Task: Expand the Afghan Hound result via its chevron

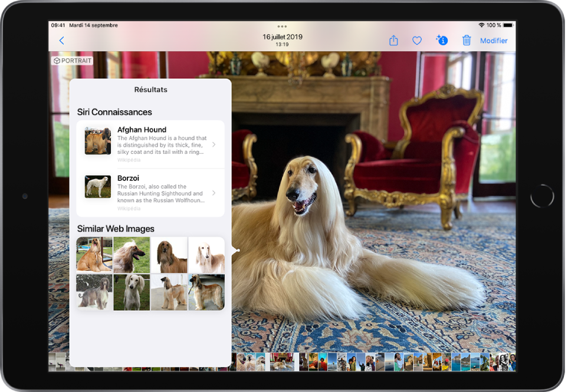Action: (x=214, y=144)
